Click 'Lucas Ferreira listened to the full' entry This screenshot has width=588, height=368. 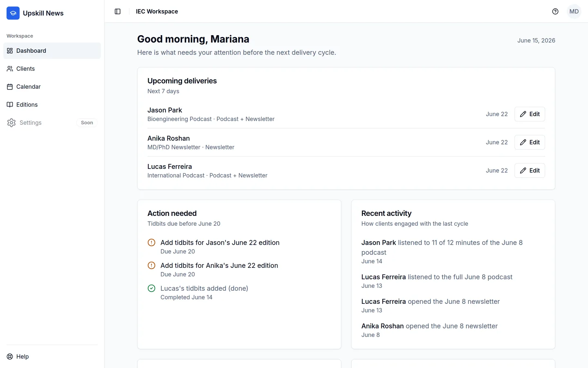[x=437, y=277]
